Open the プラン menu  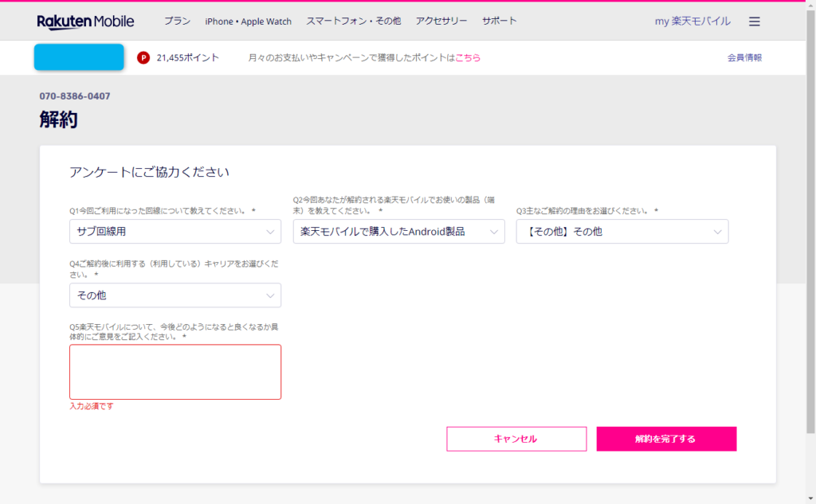point(177,21)
